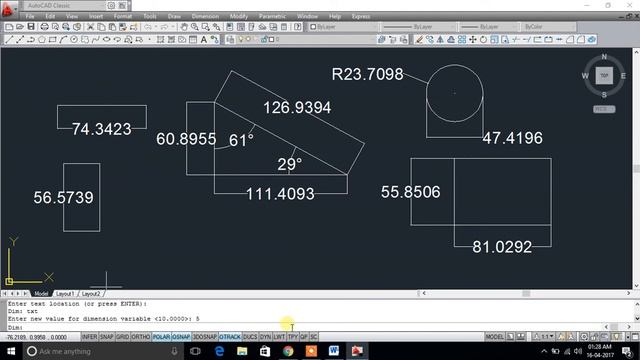Click the Plot (print) icon
The image size is (640, 360).
[x=44, y=27]
